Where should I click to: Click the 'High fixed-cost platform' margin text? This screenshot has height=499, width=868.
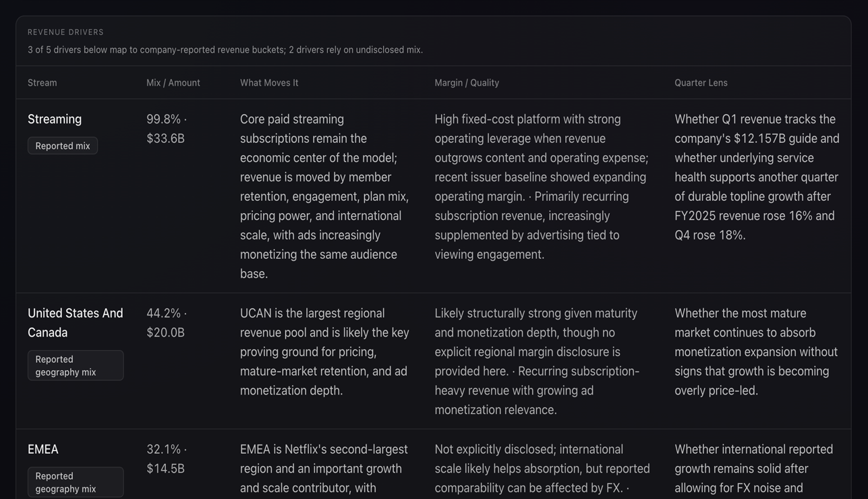(542, 187)
